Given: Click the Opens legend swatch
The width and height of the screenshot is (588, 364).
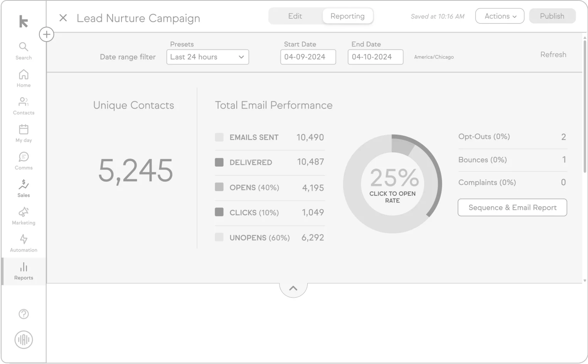Looking at the screenshot, I should [219, 187].
